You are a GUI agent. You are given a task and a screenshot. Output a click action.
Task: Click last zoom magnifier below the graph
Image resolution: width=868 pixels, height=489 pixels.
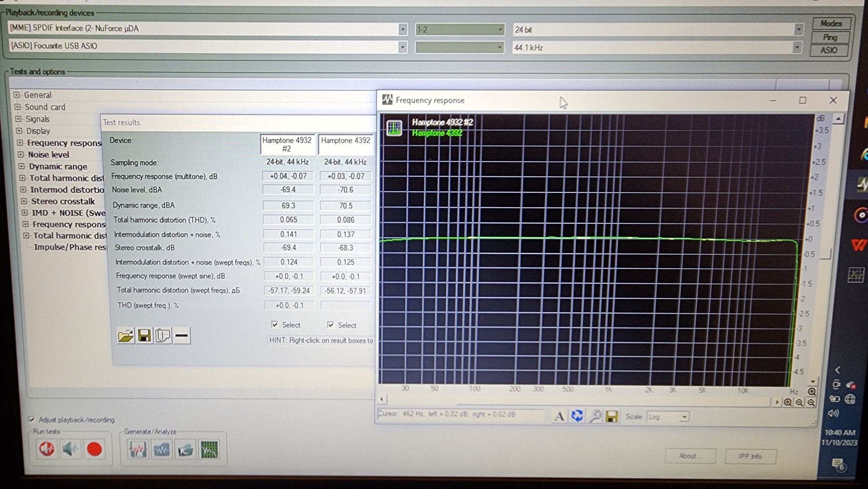point(811,403)
